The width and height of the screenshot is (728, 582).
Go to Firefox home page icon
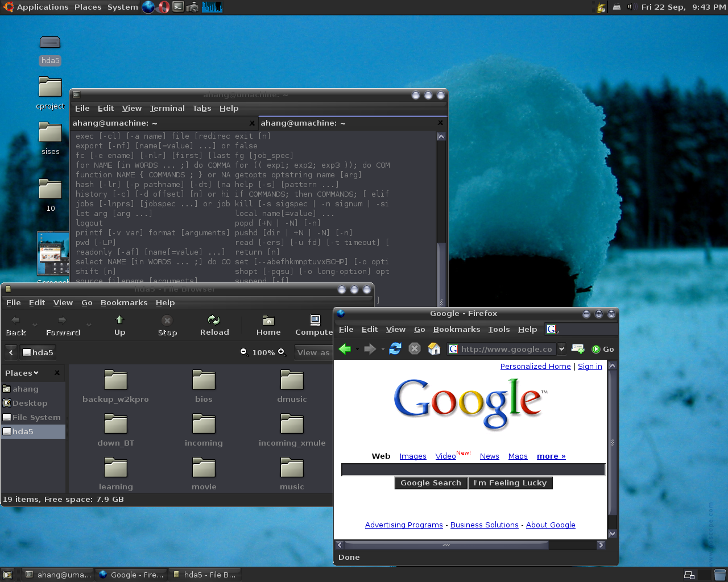point(434,349)
